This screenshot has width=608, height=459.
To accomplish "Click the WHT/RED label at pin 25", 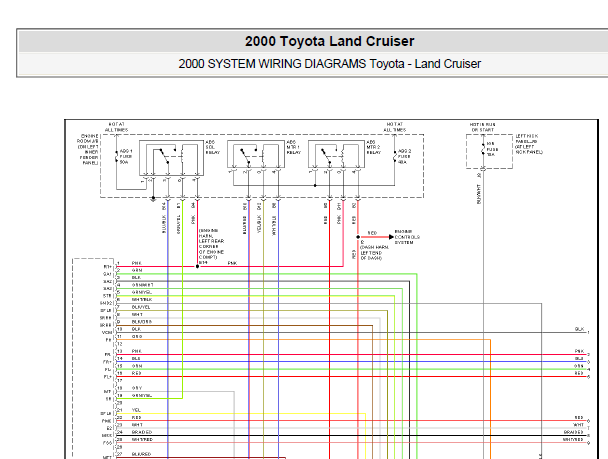I will coord(142,440).
